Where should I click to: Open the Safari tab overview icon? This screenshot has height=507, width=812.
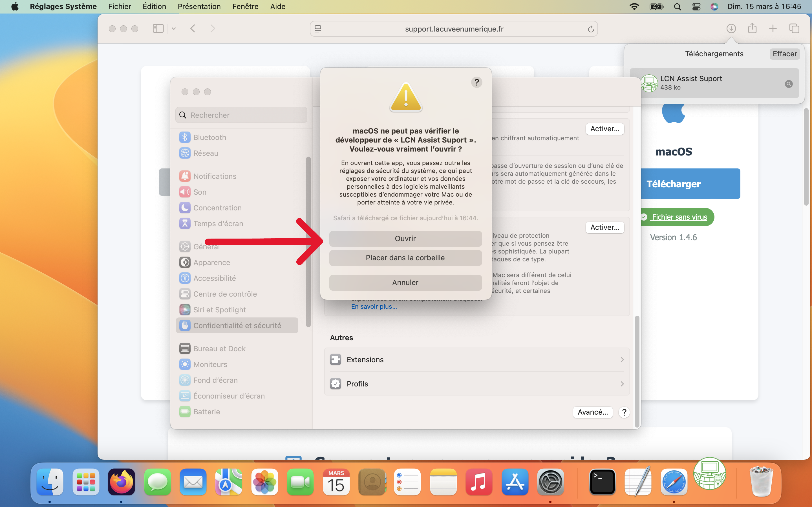point(794,28)
